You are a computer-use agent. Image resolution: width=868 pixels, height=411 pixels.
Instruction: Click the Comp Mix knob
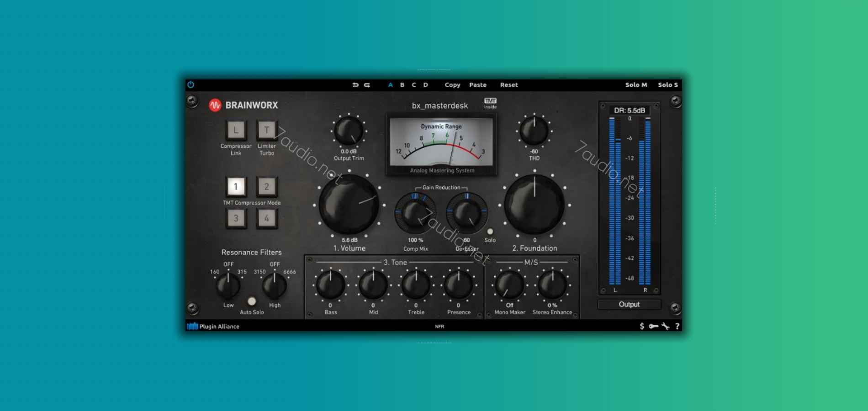coord(415,213)
